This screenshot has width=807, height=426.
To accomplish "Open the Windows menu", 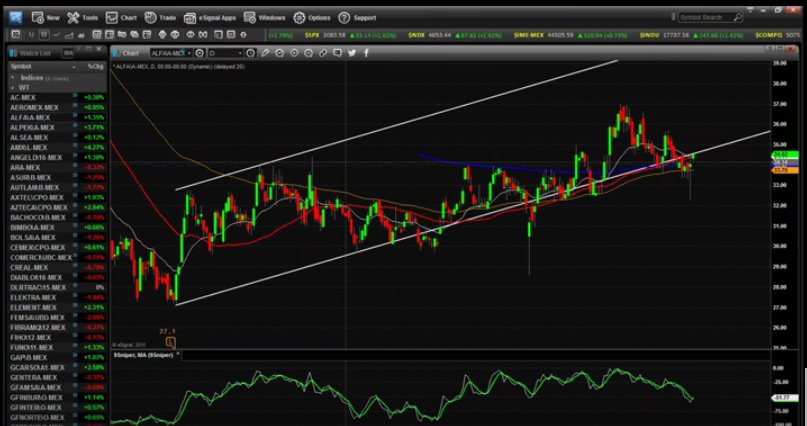I will coord(265,17).
